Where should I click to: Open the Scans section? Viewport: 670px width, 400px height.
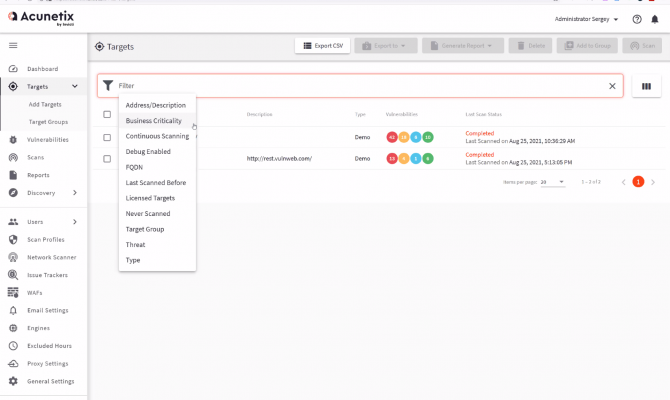pyautogui.click(x=35, y=157)
